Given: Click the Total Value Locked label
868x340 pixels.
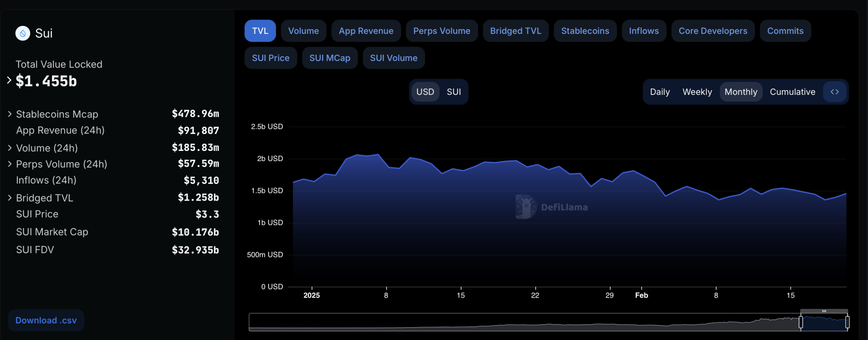Looking at the screenshot, I should point(59,64).
